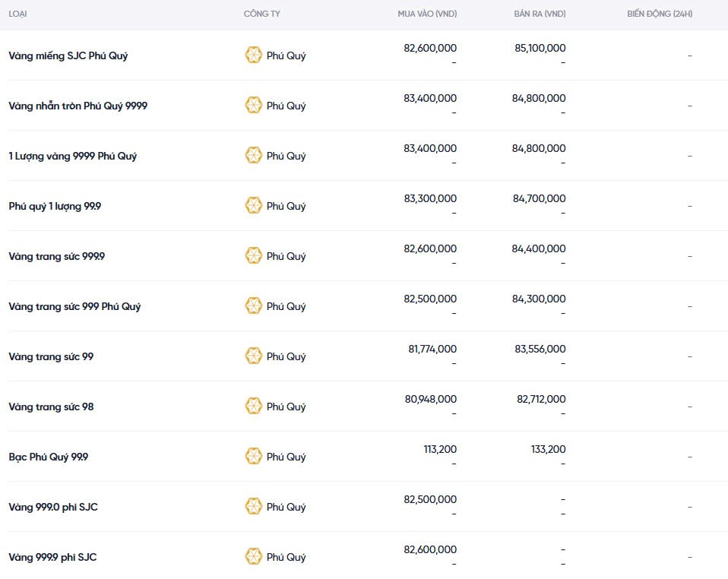Click the Phú Quý logo beside Vàng nhẫn tròn 9999

[x=253, y=106]
